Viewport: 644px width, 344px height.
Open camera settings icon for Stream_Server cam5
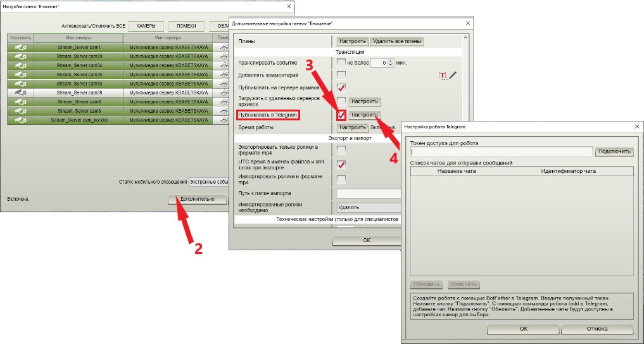pyautogui.click(x=20, y=101)
